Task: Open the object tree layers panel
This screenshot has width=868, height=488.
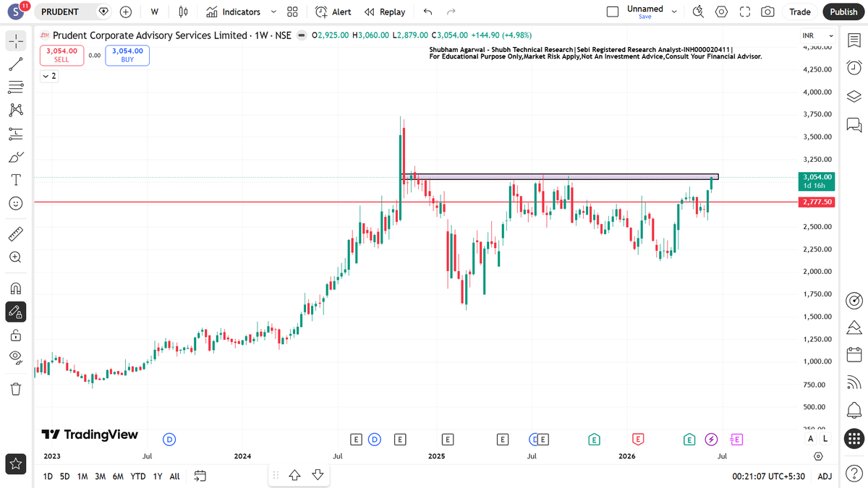Action: point(854,96)
